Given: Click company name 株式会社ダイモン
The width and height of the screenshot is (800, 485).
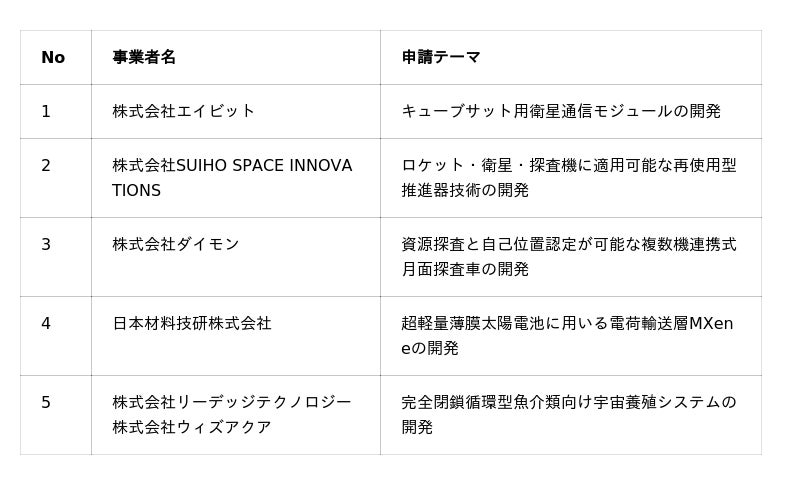Looking at the screenshot, I should [x=176, y=245].
